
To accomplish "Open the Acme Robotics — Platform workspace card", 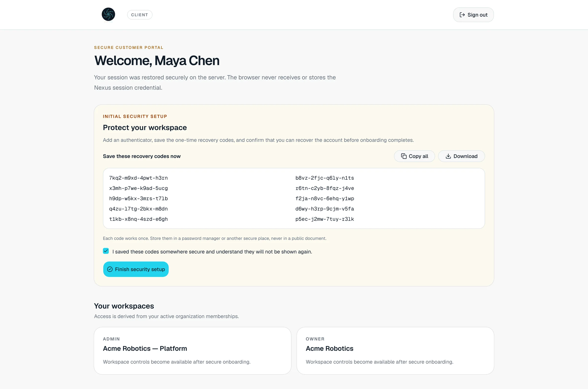I will (193, 351).
